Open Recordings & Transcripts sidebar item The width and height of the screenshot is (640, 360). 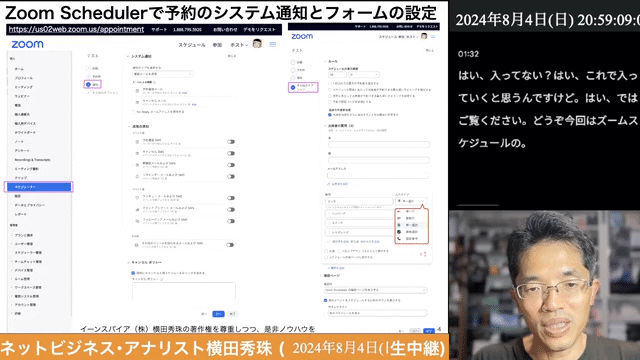coord(32,160)
